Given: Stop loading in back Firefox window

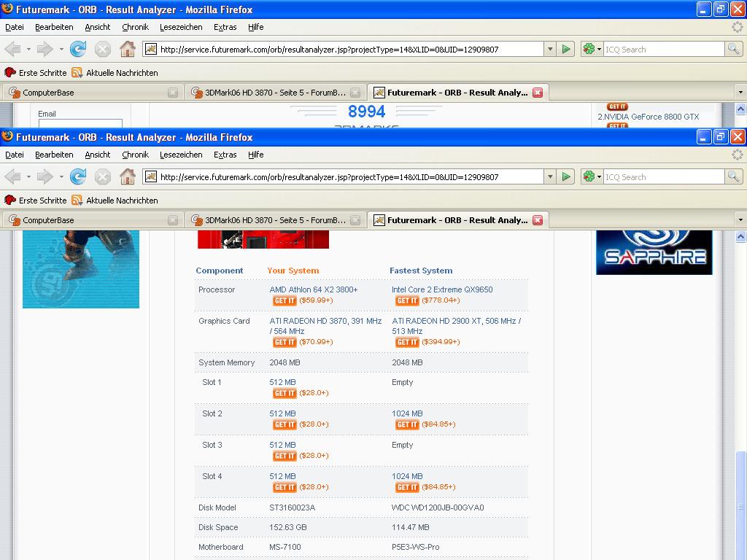Looking at the screenshot, I should click(102, 49).
